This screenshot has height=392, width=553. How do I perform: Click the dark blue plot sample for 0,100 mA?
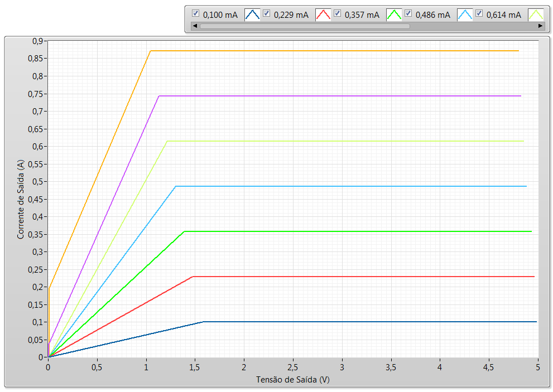[x=253, y=15]
